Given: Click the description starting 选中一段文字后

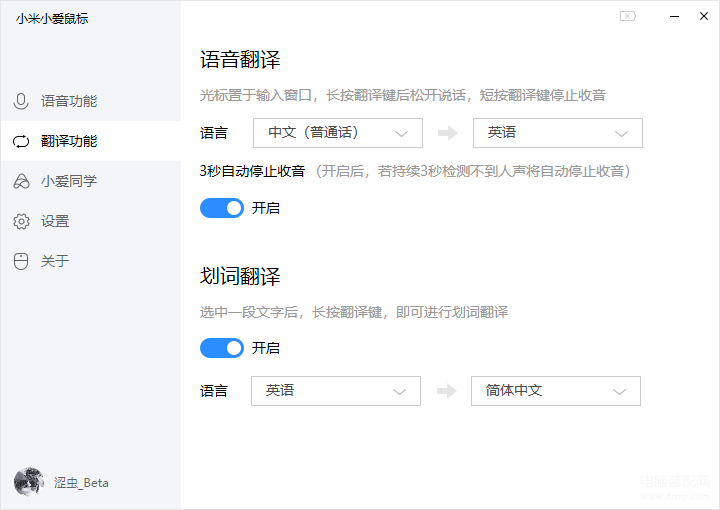Looking at the screenshot, I should click(354, 312).
